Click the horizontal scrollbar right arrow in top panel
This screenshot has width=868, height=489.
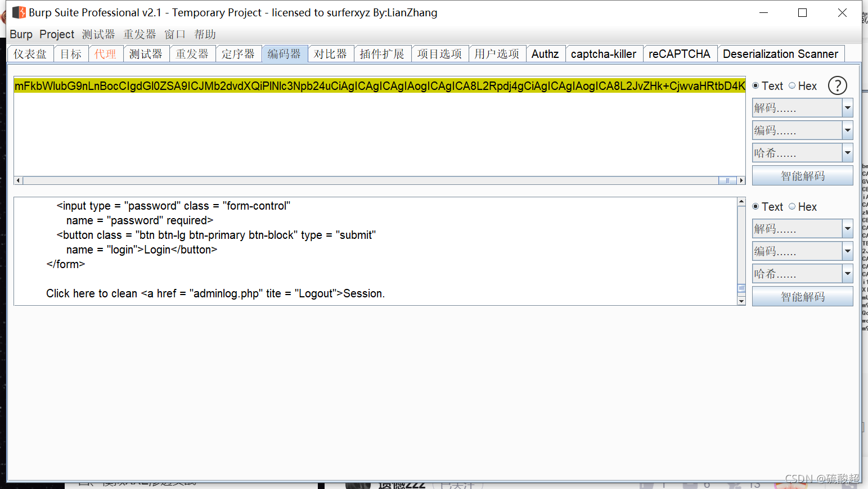coord(741,180)
